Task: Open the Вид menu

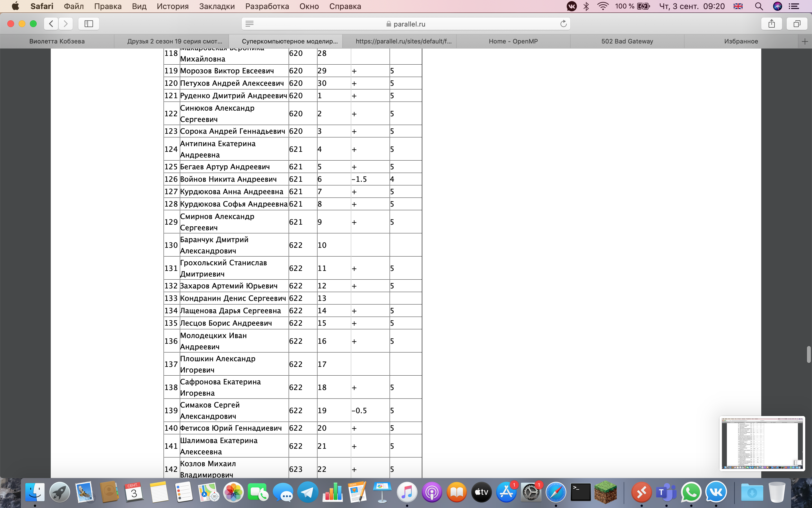Action: coord(139,6)
